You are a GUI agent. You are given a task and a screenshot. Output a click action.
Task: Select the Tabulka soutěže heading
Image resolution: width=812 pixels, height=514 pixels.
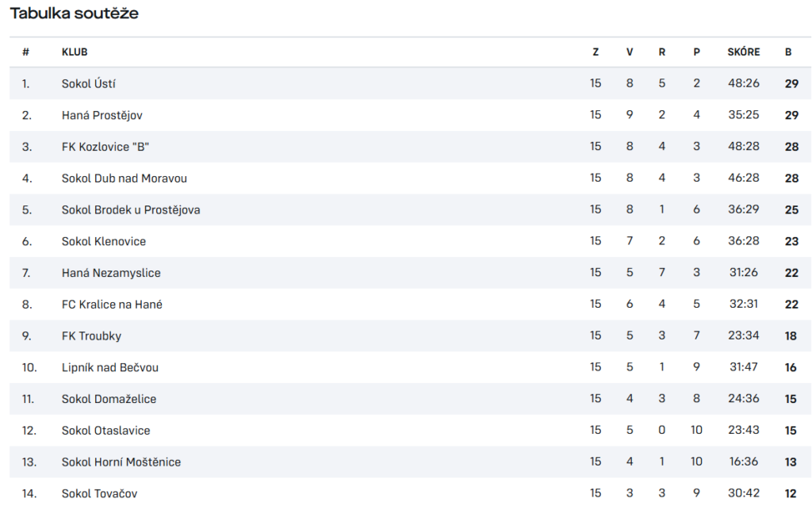point(74,13)
